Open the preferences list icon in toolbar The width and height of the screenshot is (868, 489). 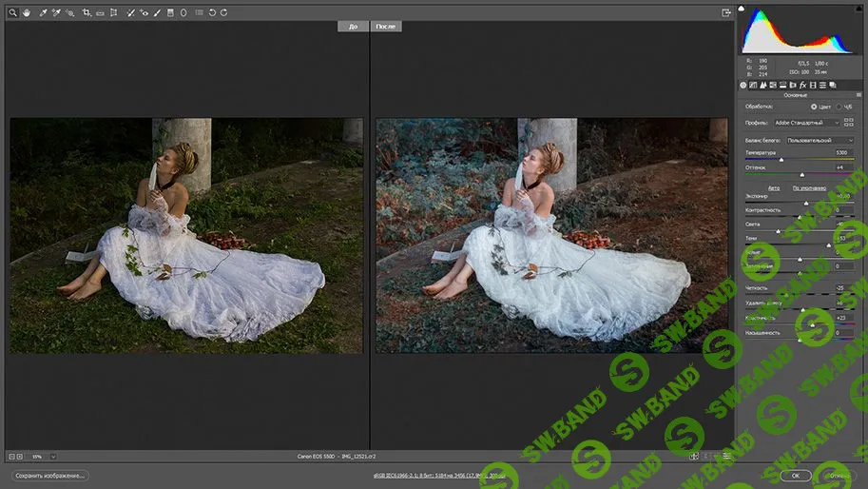tap(199, 12)
